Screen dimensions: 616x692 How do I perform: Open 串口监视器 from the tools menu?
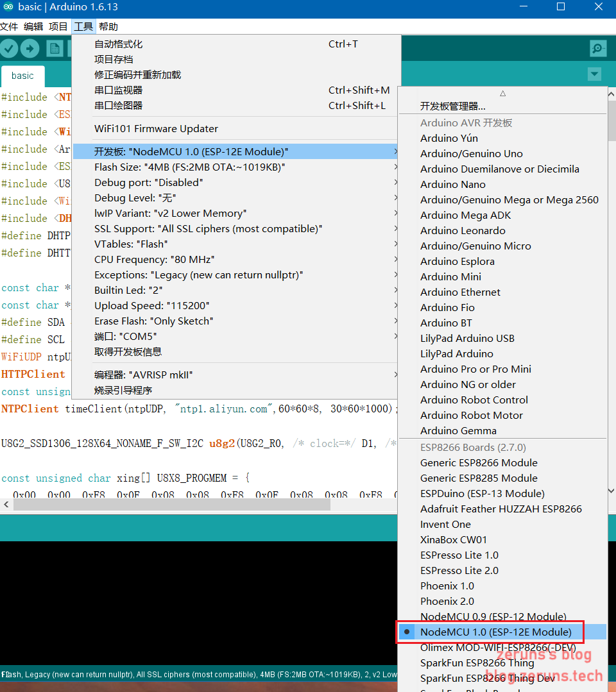(x=119, y=90)
